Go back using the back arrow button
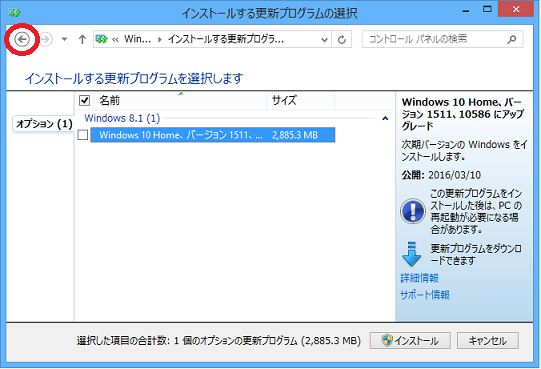The height and width of the screenshot is (369, 541). coord(22,39)
